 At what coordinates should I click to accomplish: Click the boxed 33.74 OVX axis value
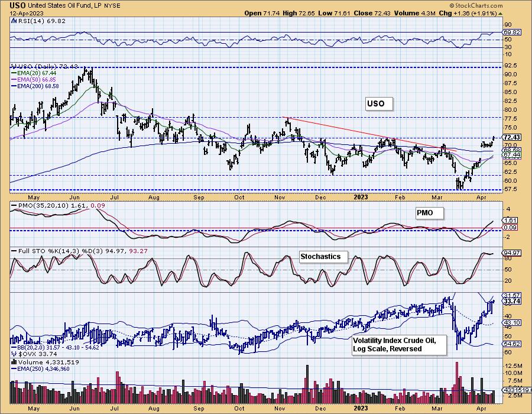coord(512,302)
